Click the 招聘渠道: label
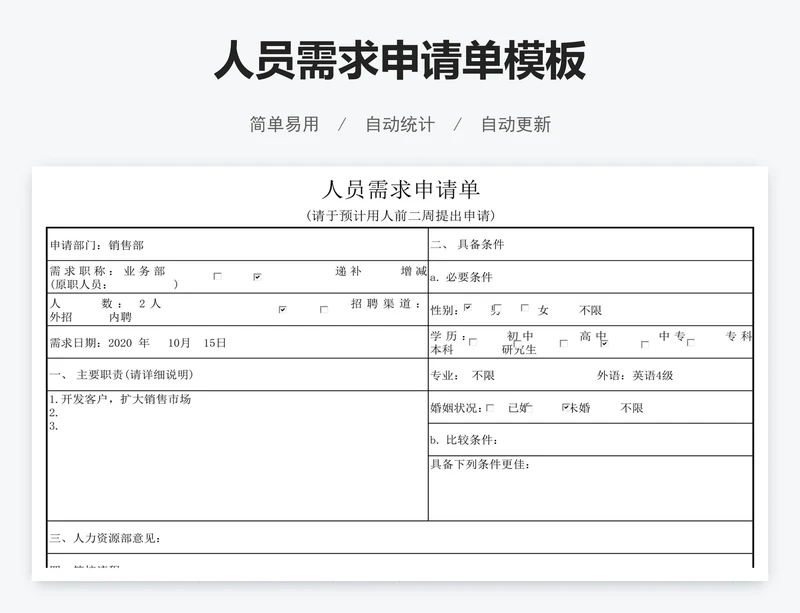Screen dimensions: 800x613 pyautogui.click(x=386, y=304)
